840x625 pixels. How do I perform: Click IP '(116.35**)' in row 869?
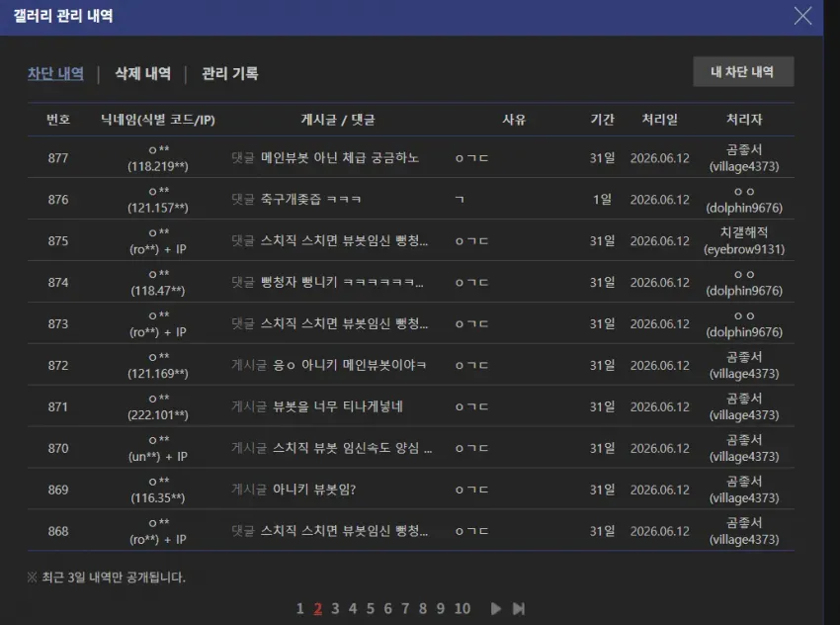(x=158, y=498)
